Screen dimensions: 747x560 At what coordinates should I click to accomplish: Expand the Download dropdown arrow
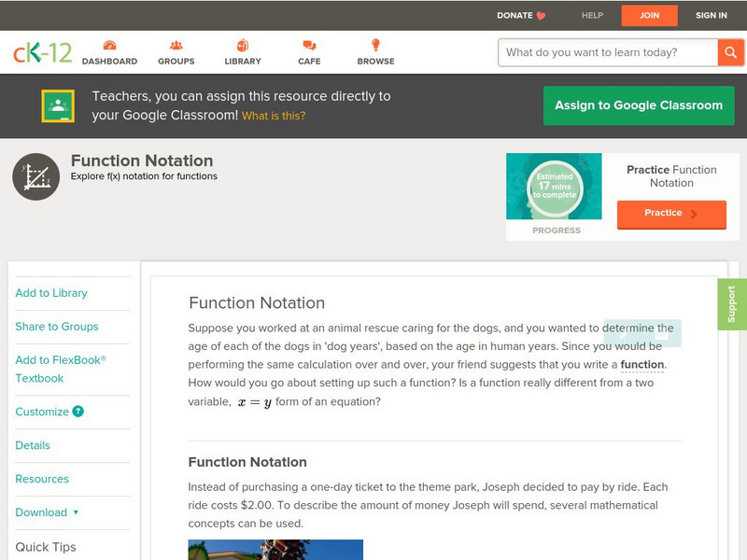pos(76,512)
